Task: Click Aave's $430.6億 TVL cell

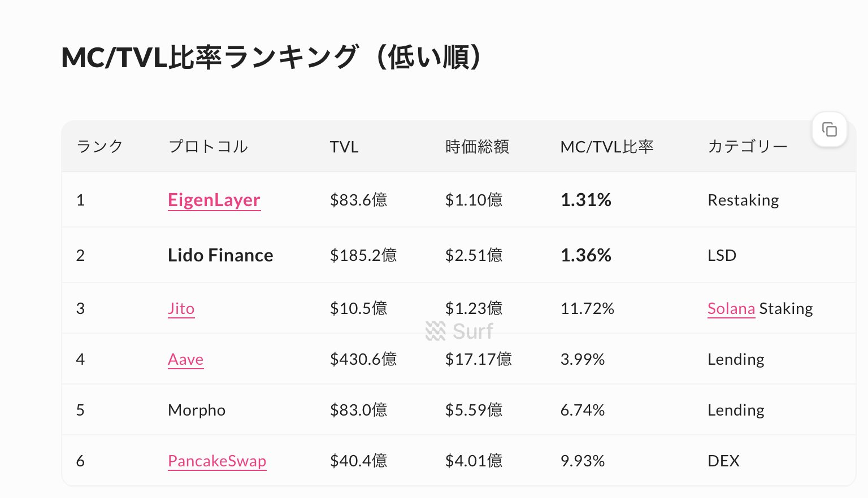Action: tap(363, 359)
